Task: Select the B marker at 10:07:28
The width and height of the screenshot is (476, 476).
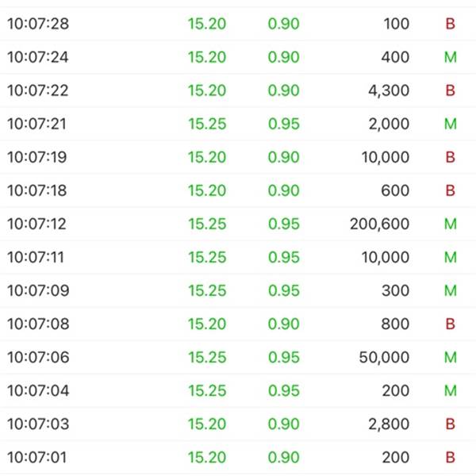Action: tap(450, 24)
